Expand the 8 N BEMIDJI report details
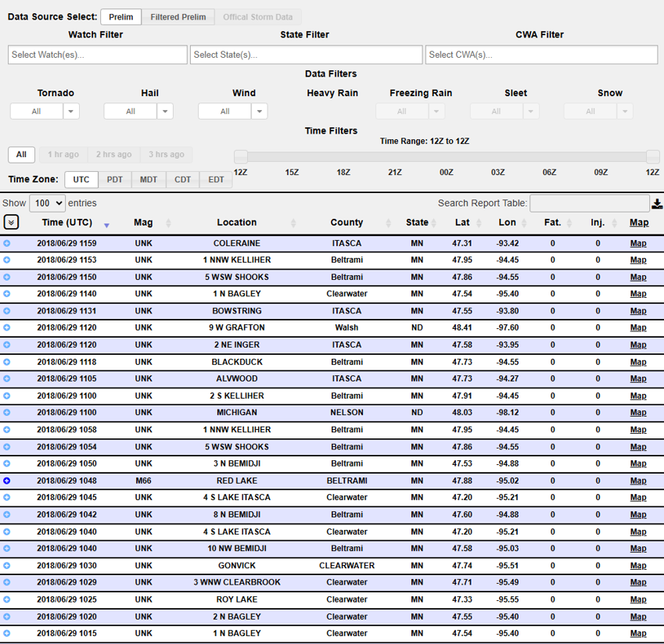This screenshot has width=664, height=644. tap(7, 514)
